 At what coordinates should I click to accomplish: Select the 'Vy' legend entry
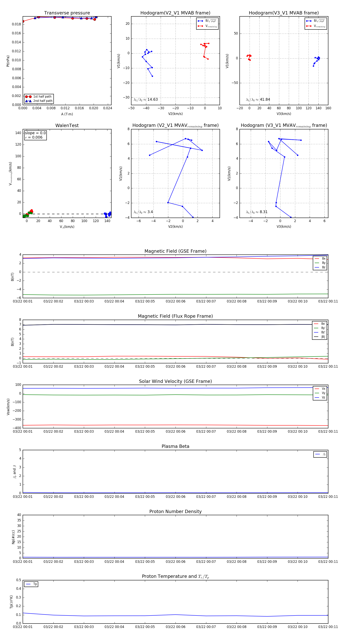point(320,393)
